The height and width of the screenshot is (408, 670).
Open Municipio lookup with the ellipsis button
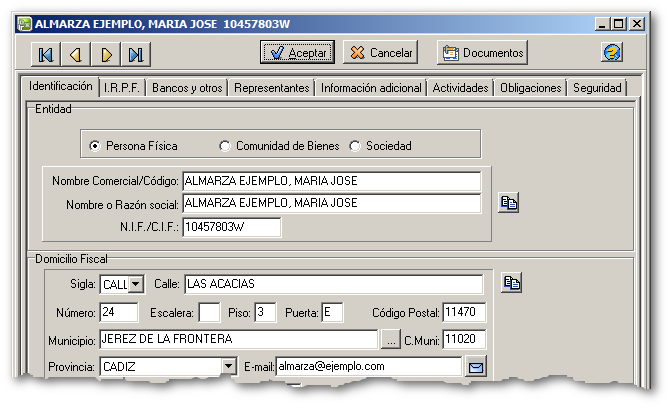(391, 340)
